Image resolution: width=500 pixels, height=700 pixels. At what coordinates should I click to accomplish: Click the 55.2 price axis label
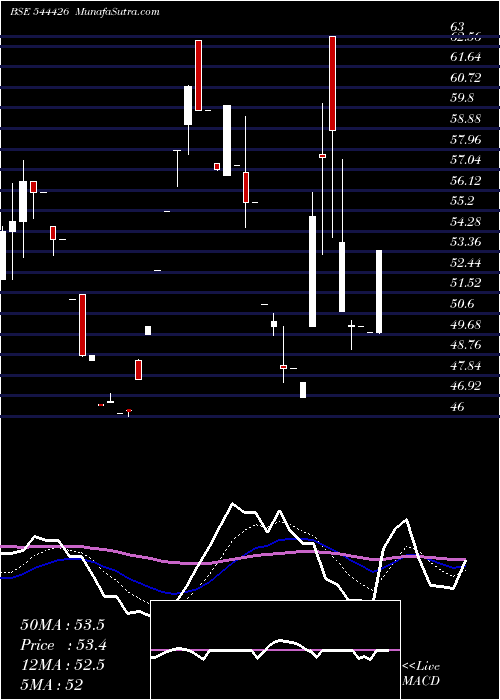point(462,201)
